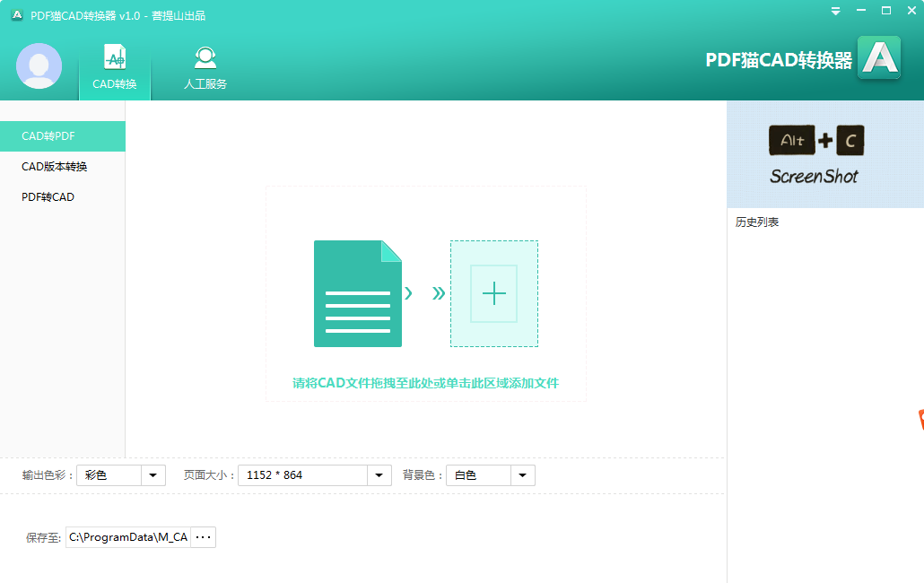The width and height of the screenshot is (924, 583).
Task: Expand the 背景色 dropdown set to 白色
Action: pos(522,475)
